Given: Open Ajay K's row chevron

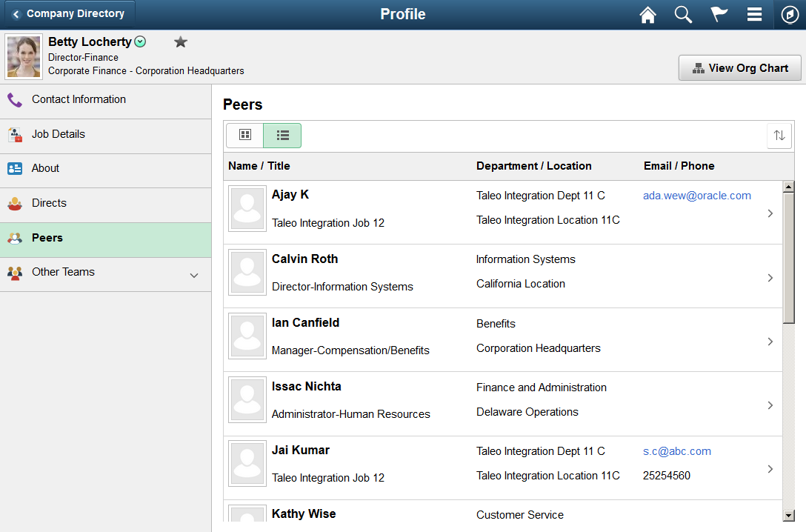Looking at the screenshot, I should point(770,213).
